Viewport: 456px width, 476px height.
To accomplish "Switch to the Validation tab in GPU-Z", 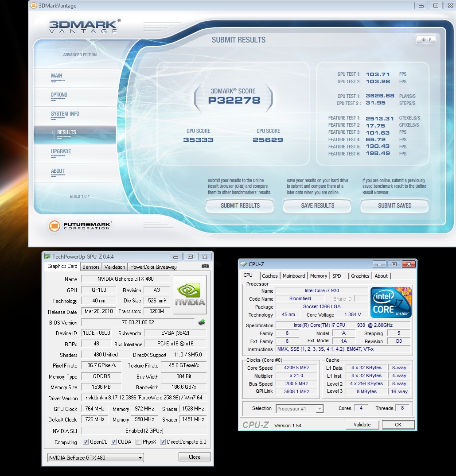I will 114,267.
